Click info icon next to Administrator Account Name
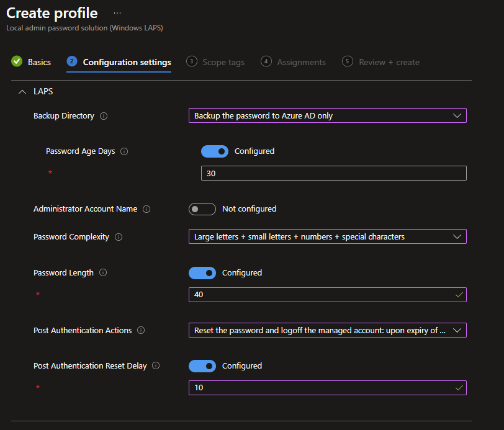504x430 pixels. 146,209
